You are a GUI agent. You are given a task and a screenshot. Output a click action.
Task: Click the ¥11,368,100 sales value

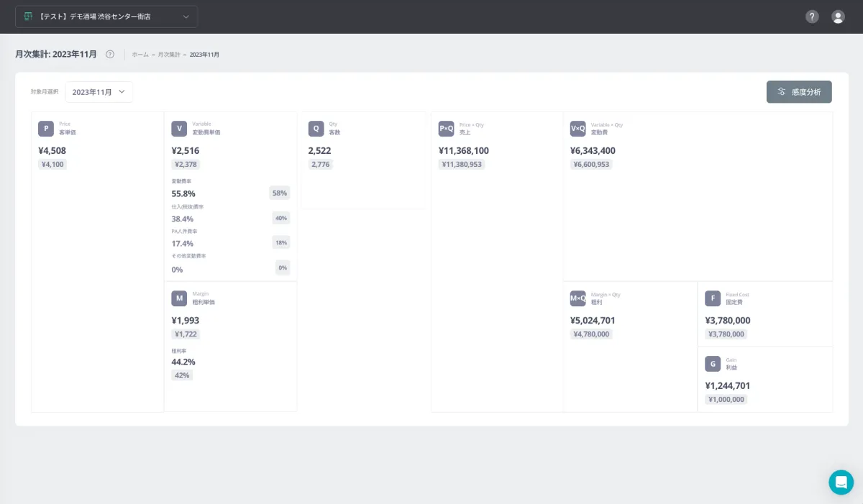pyautogui.click(x=464, y=151)
